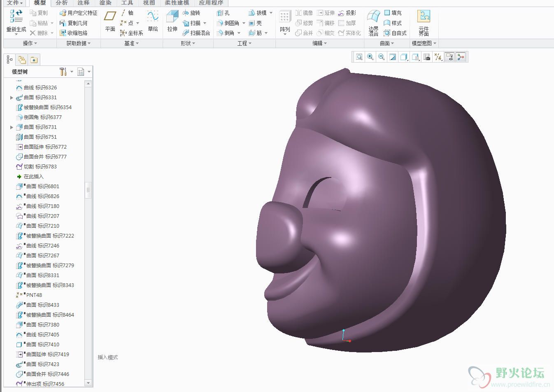Create a datum Axis (轴)
Image resolution: width=554 pixels, height=392 pixels.
127,13
